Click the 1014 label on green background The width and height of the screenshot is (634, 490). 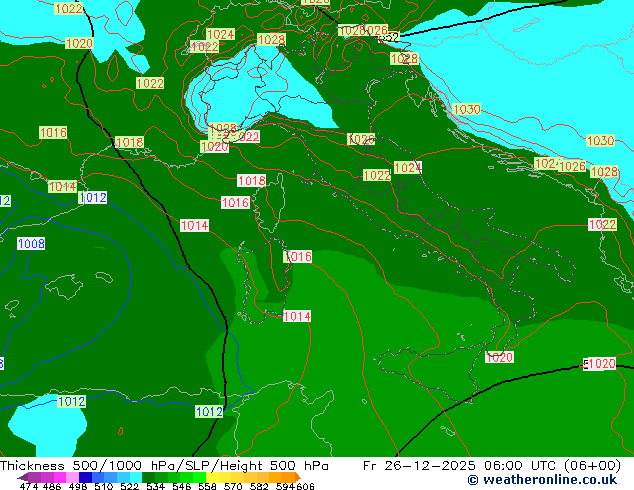tap(62, 186)
